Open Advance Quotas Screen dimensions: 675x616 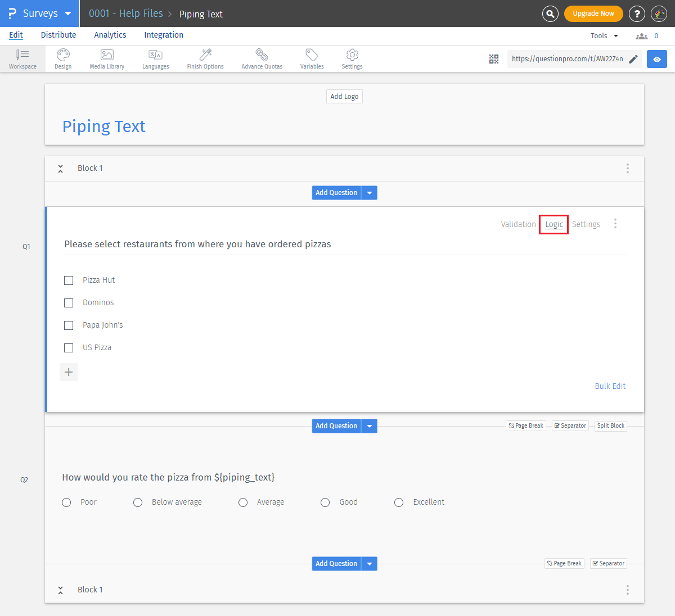click(262, 58)
